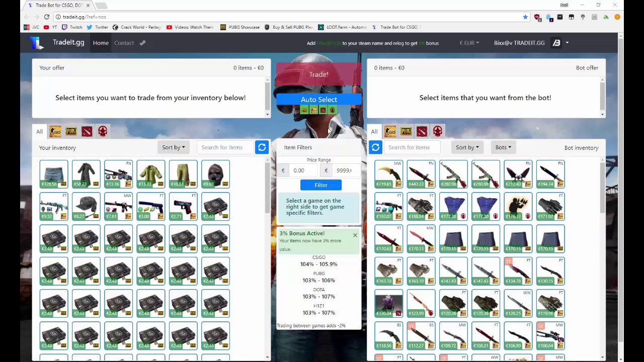Pick the karambit knife priced €719.65

pyautogui.click(x=388, y=174)
